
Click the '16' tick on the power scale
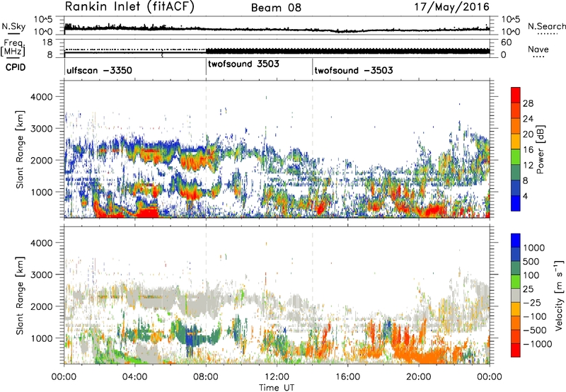click(x=528, y=150)
